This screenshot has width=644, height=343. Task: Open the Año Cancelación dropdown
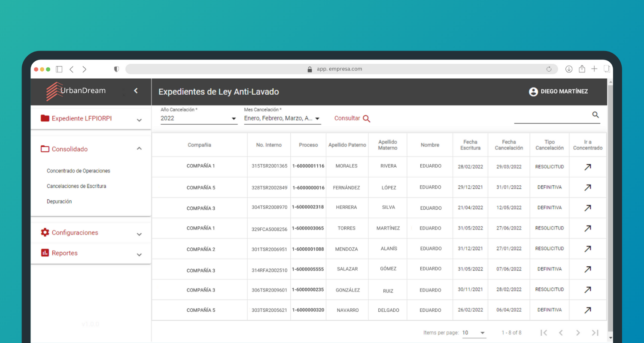199,118
